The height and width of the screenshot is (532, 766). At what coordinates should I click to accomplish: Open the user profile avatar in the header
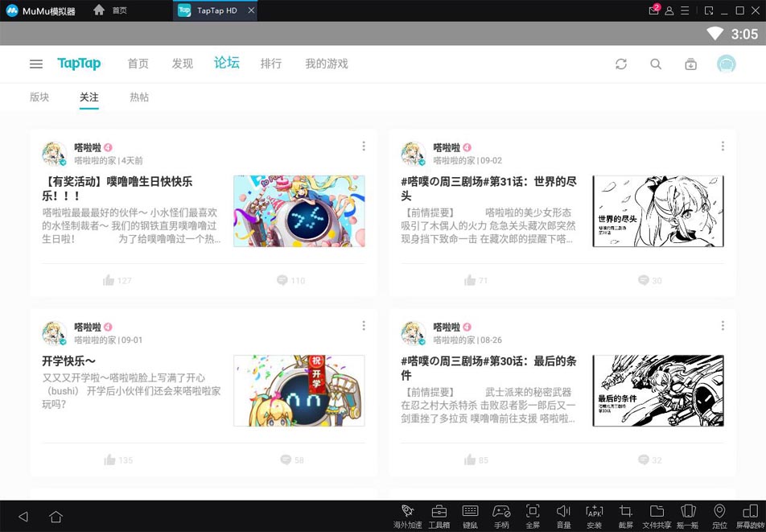click(x=726, y=64)
